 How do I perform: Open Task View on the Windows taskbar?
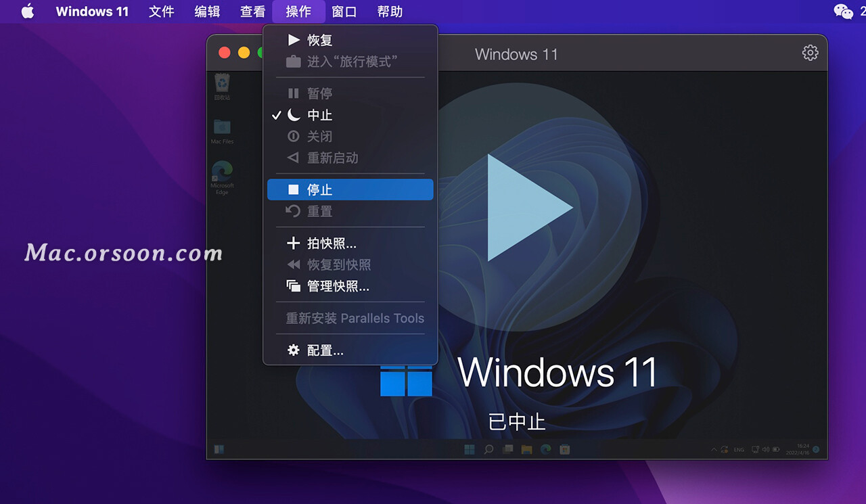tap(507, 449)
